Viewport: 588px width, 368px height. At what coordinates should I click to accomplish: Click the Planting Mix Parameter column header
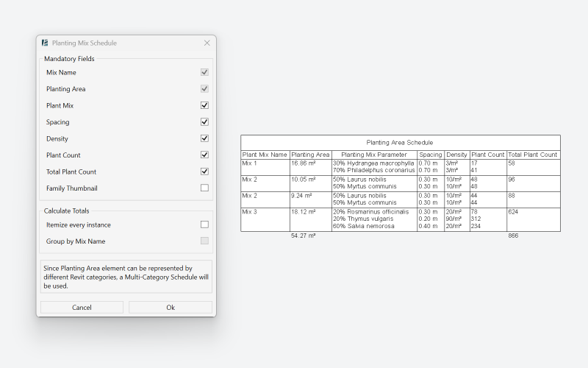pos(374,155)
